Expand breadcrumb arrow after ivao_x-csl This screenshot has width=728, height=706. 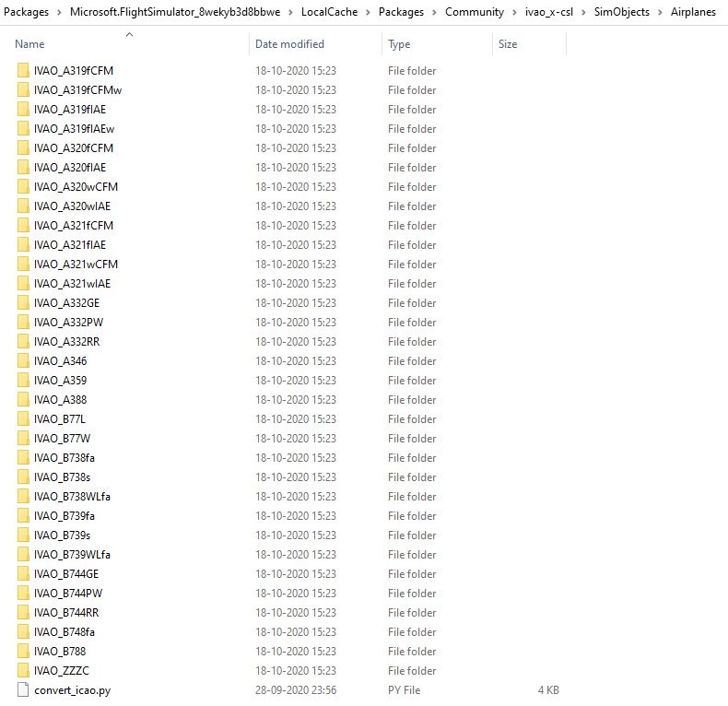[x=583, y=12]
